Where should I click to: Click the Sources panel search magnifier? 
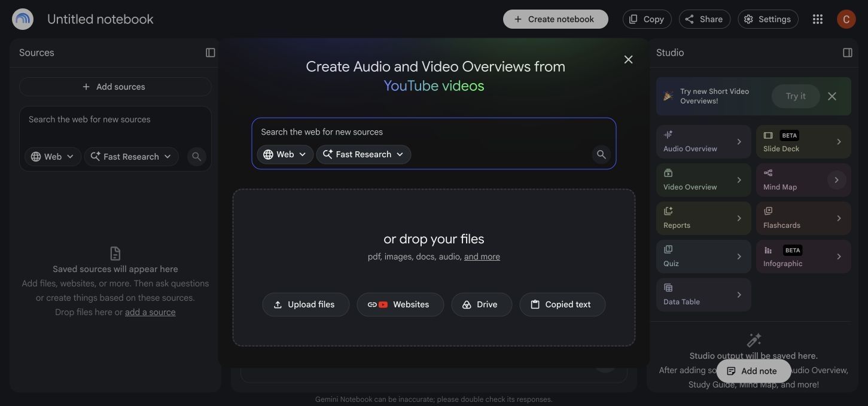[x=196, y=157]
